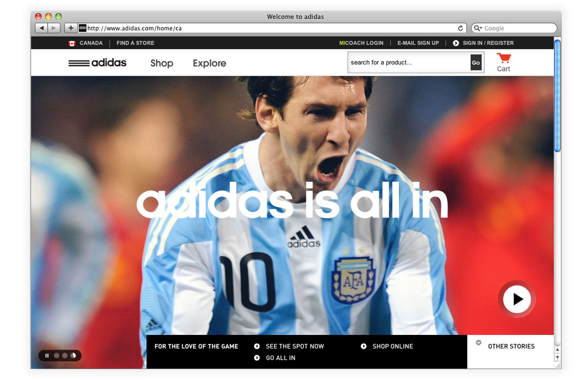Screen dimensions: 588x380
Task: Click the site favicon in the address bar
Action: click(83, 28)
